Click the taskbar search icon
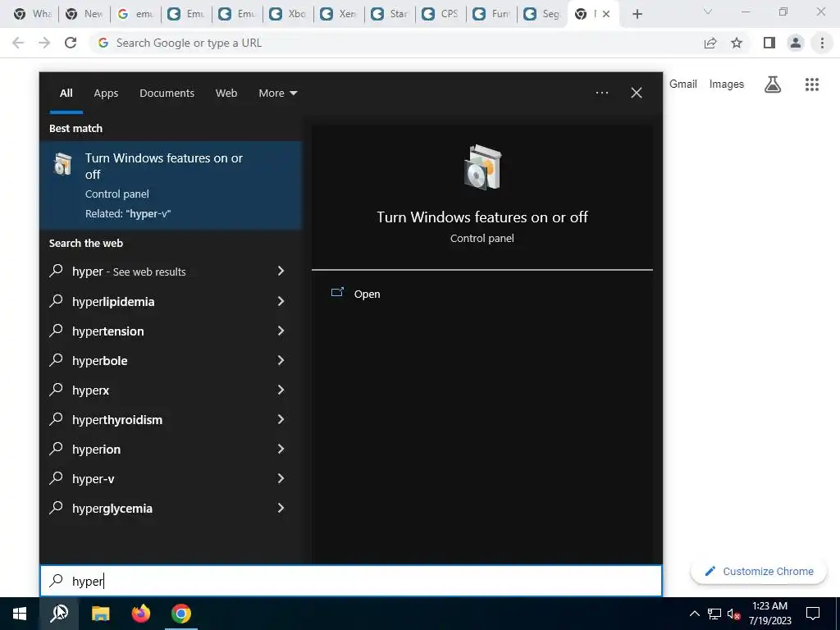Screen dimensions: 840x630 (59, 614)
